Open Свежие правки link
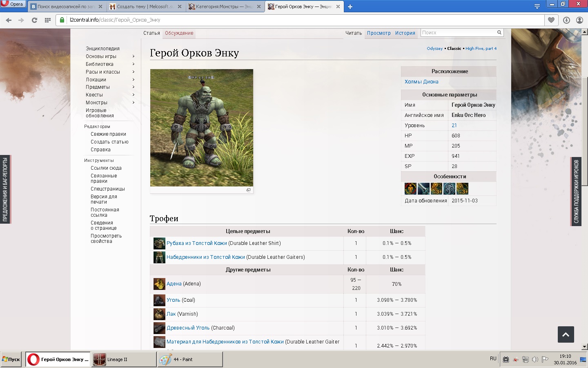The height and width of the screenshot is (368, 588). (x=108, y=134)
